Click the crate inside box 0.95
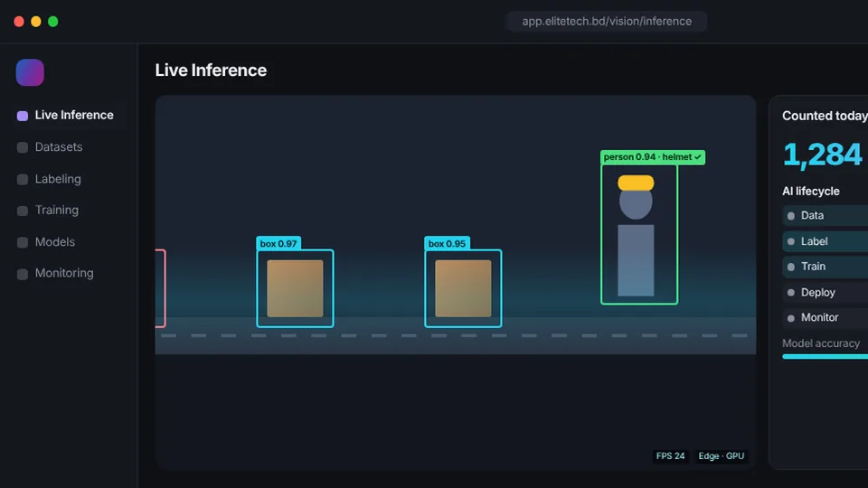 [463, 288]
